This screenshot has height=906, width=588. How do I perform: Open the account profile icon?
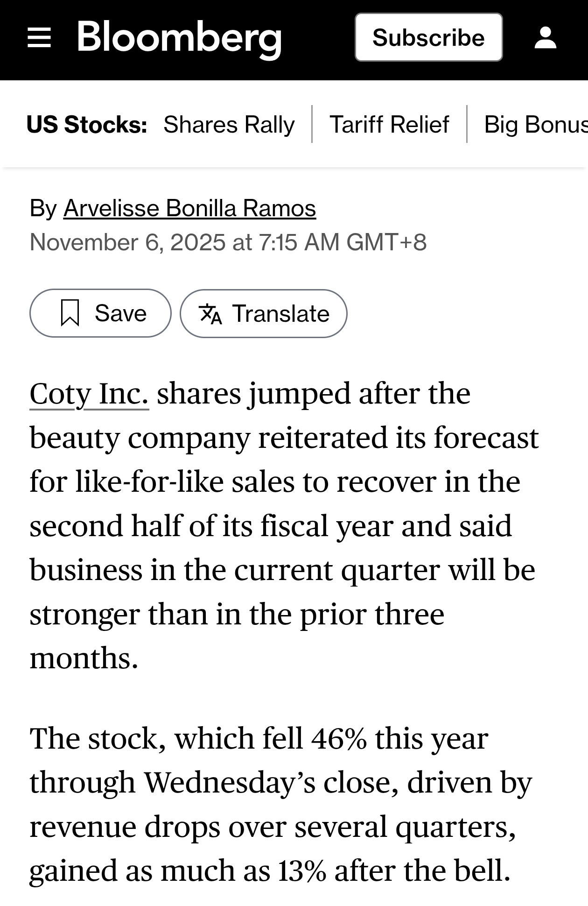point(545,37)
